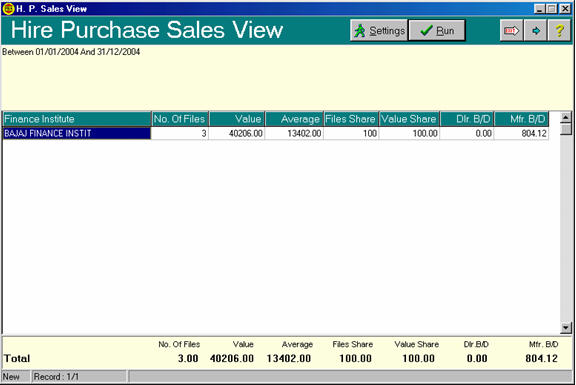Click the total No. Of Files value 3.00

click(x=188, y=358)
